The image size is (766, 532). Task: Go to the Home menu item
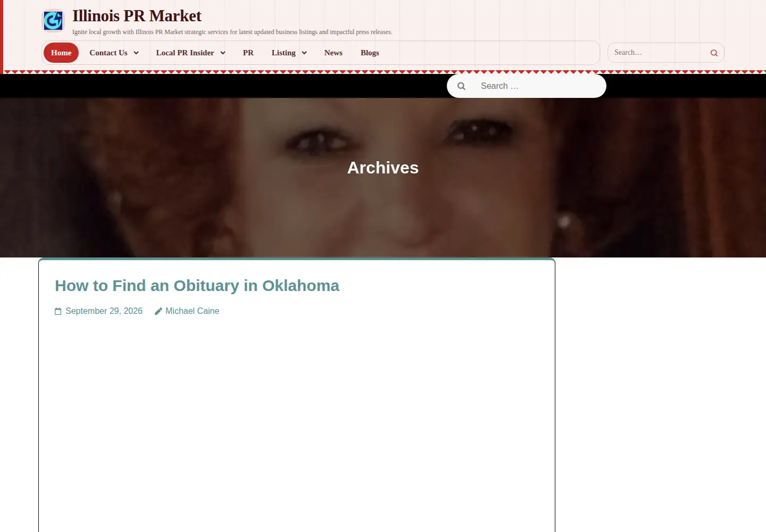61,53
